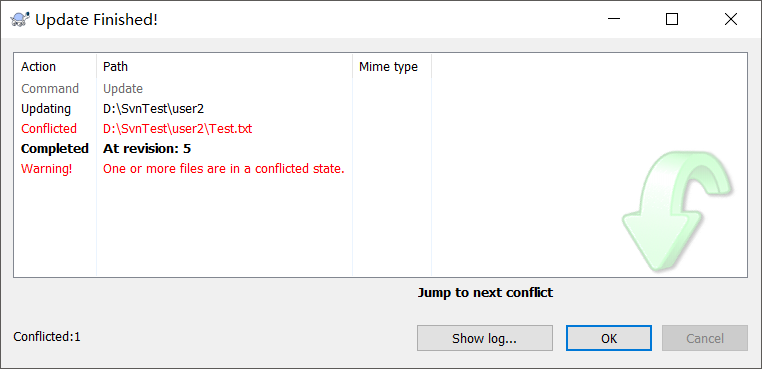This screenshot has height=369, width=762.
Task: Open the Show log... dialog
Action: pos(485,338)
